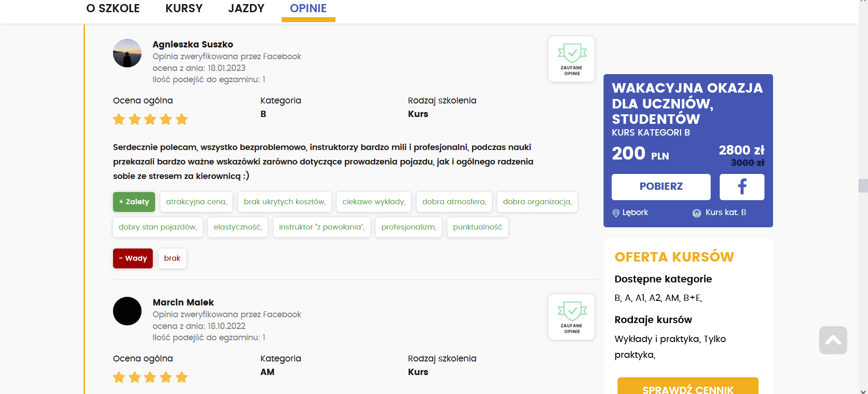Click the Facebook share icon button
This screenshot has height=394, width=868.
(741, 187)
